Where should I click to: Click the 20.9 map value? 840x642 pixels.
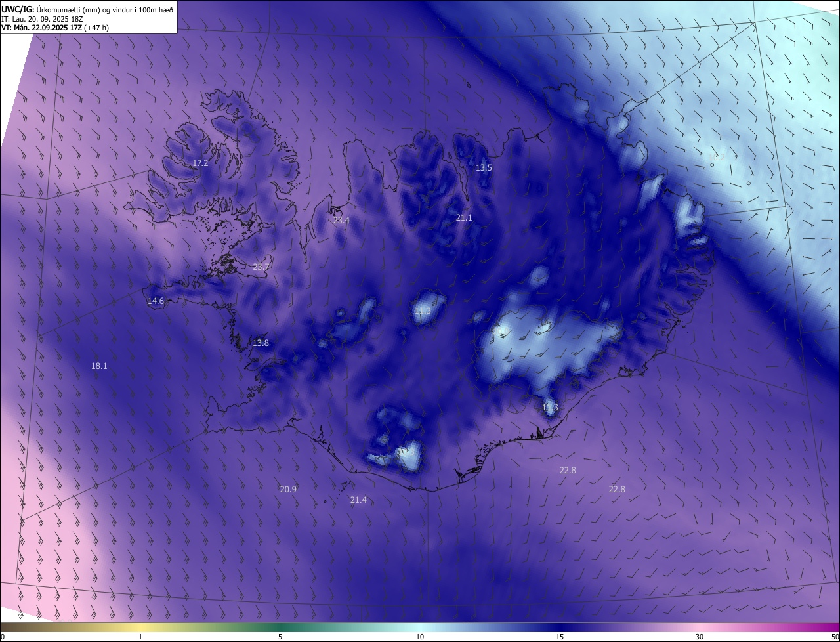[x=288, y=489]
